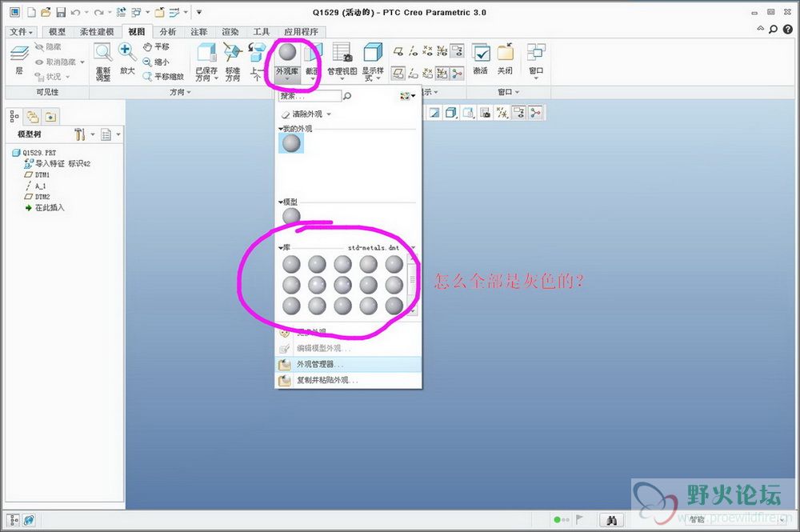This screenshot has height=532, width=800.
Task: Click the 上一个 previous view icon
Action: (257, 62)
